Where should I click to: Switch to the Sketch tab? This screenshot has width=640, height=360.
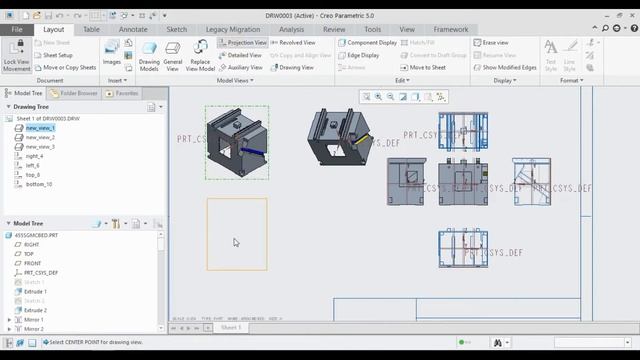point(177,29)
